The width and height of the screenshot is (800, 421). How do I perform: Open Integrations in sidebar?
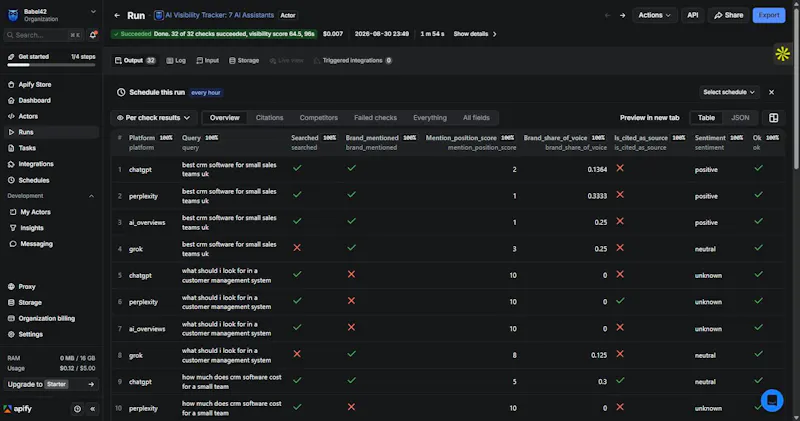click(x=50, y=164)
